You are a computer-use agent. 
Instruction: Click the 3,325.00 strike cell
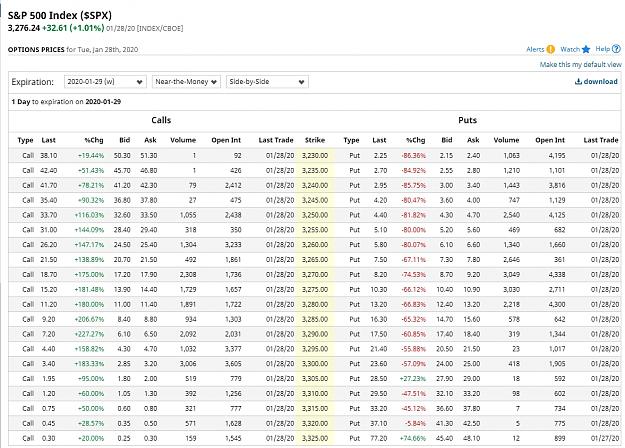tap(315, 438)
